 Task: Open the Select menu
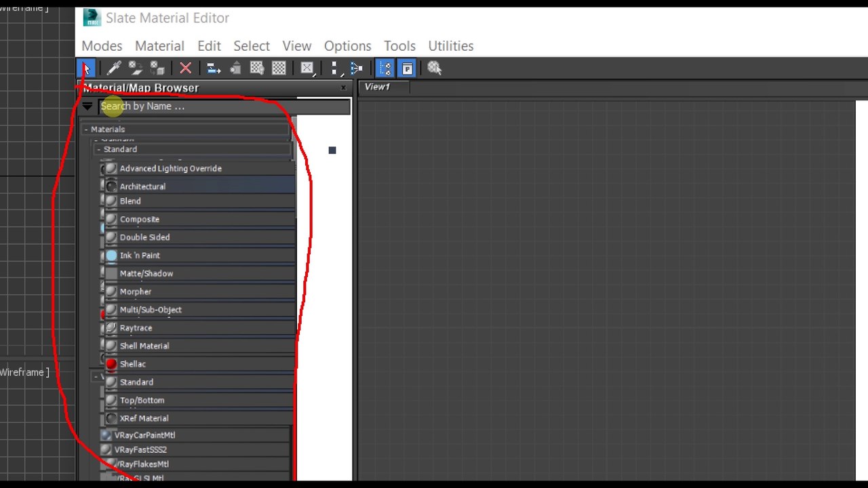tap(252, 46)
